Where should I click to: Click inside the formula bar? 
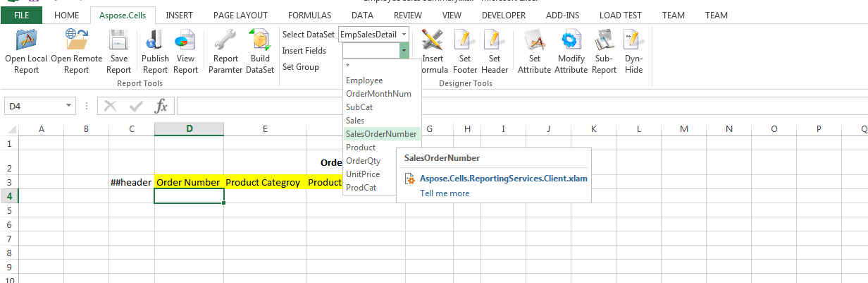coord(521,106)
